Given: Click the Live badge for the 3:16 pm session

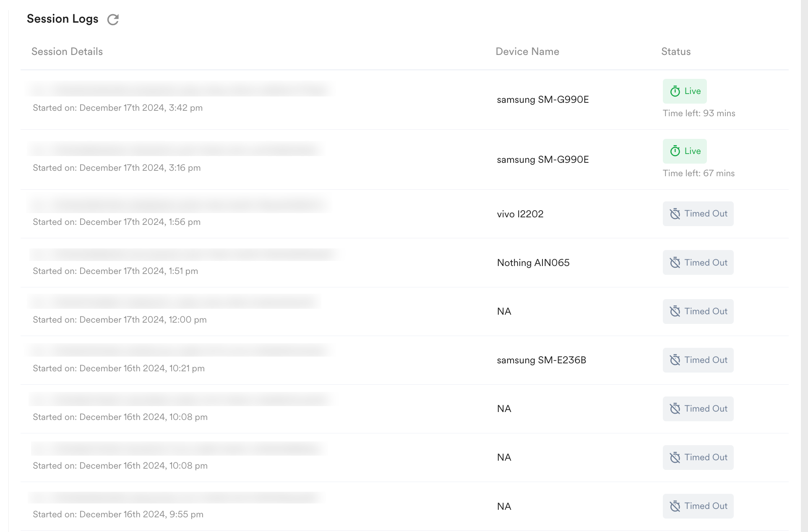Looking at the screenshot, I should coord(684,151).
